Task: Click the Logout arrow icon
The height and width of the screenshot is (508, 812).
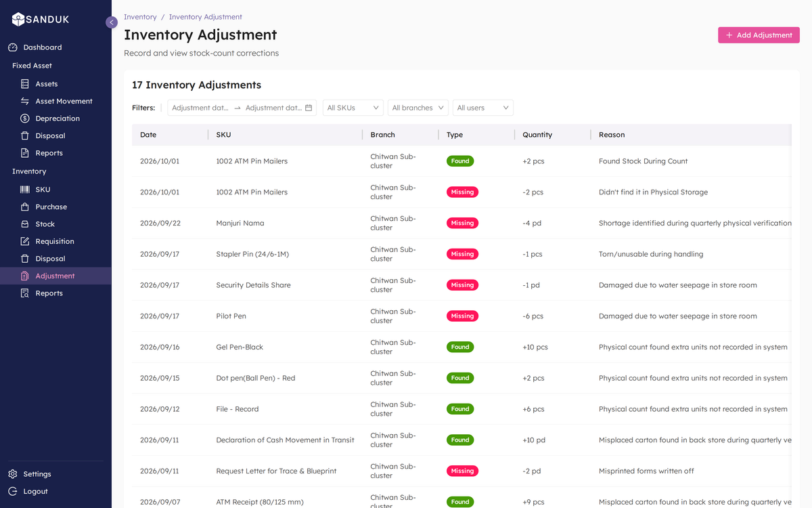Action: pyautogui.click(x=13, y=491)
